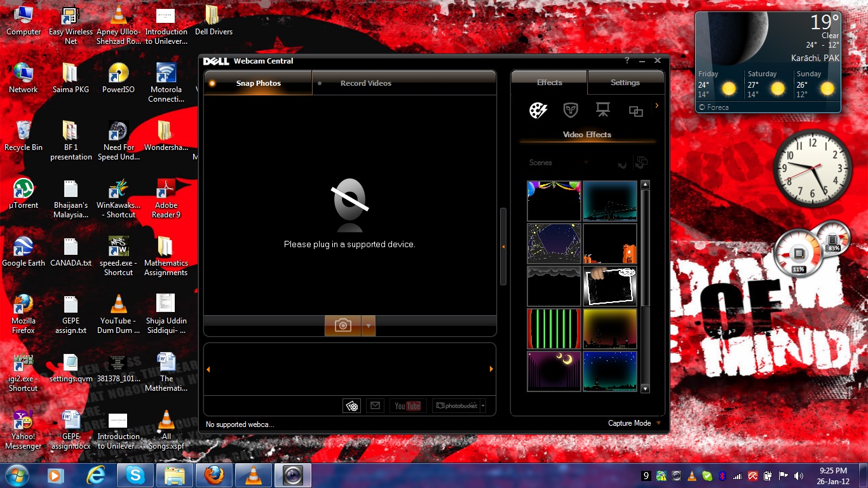Select the overlapping frames effects icon
The width and height of the screenshot is (868, 488).
coord(636,111)
